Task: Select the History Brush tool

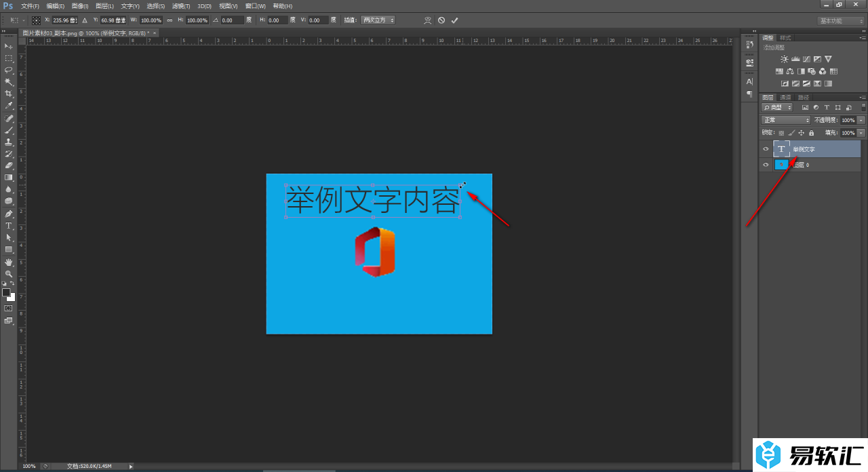Action: pos(9,154)
